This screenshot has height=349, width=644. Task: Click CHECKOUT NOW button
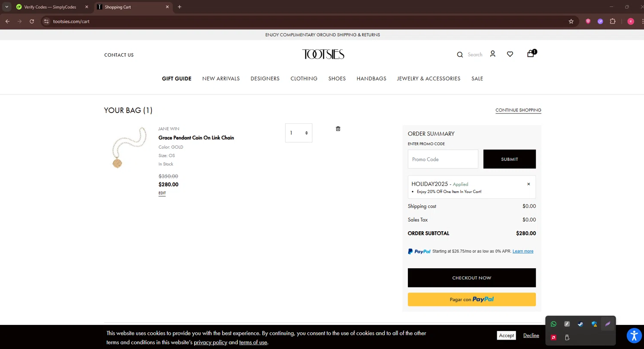pyautogui.click(x=472, y=278)
